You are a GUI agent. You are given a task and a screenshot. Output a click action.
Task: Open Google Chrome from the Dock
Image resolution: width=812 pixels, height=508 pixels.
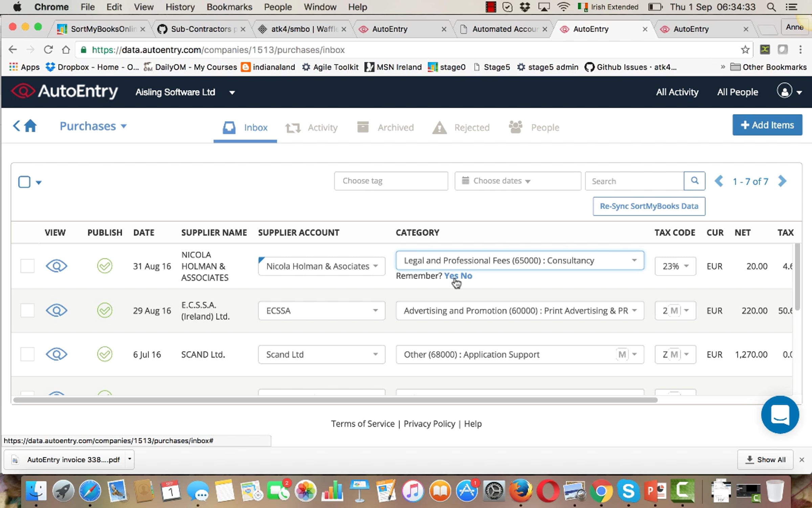click(x=601, y=491)
